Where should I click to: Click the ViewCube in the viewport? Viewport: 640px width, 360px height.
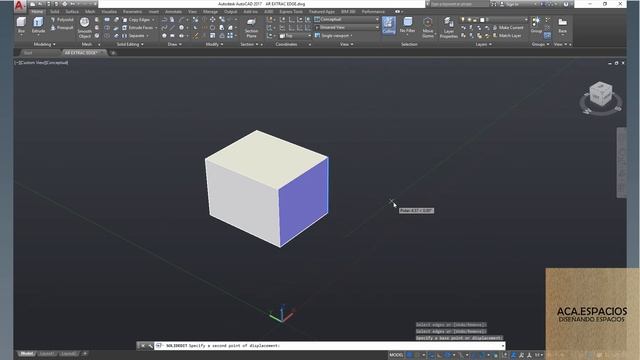pyautogui.click(x=601, y=95)
